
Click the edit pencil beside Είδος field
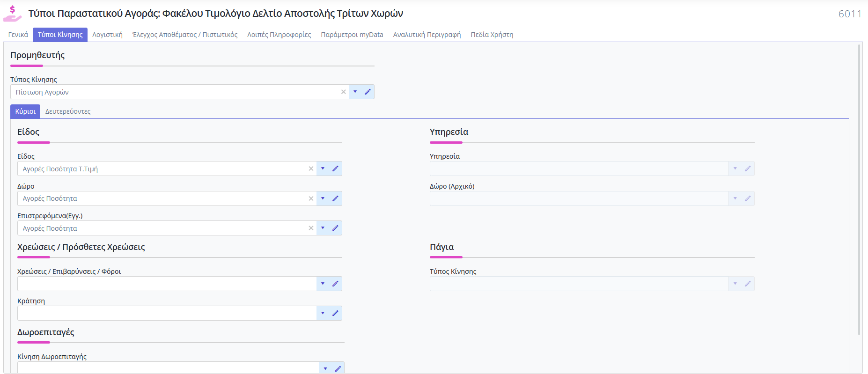335,169
